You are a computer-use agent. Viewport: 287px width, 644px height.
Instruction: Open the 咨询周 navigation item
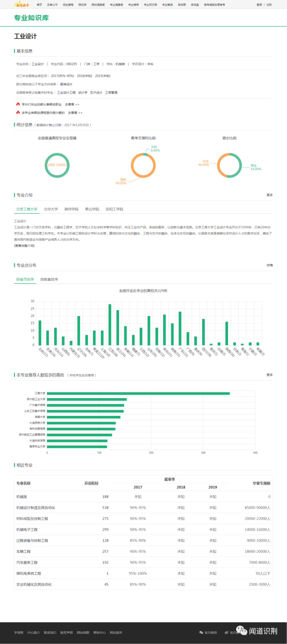click(182, 5)
